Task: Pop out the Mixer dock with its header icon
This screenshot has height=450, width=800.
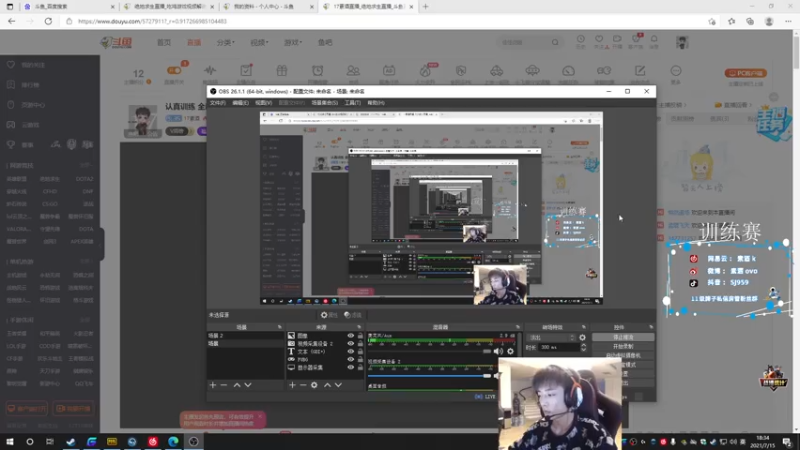Action: pos(517,327)
